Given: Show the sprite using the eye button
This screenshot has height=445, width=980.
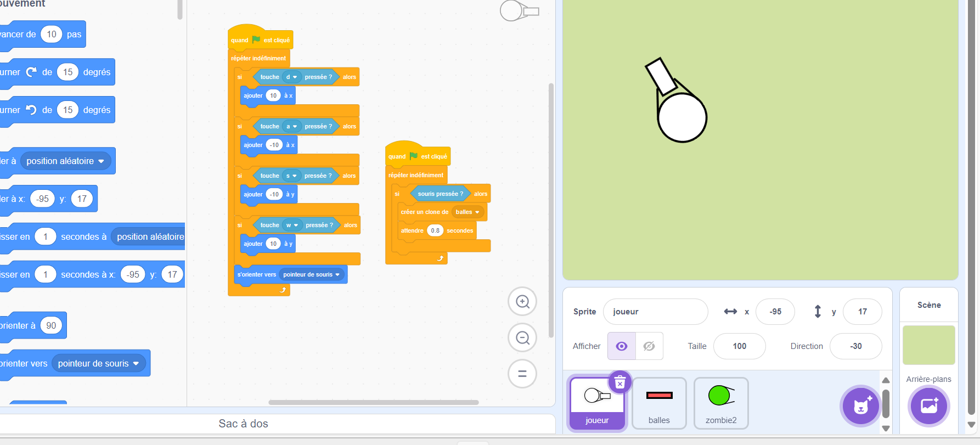Looking at the screenshot, I should (622, 346).
